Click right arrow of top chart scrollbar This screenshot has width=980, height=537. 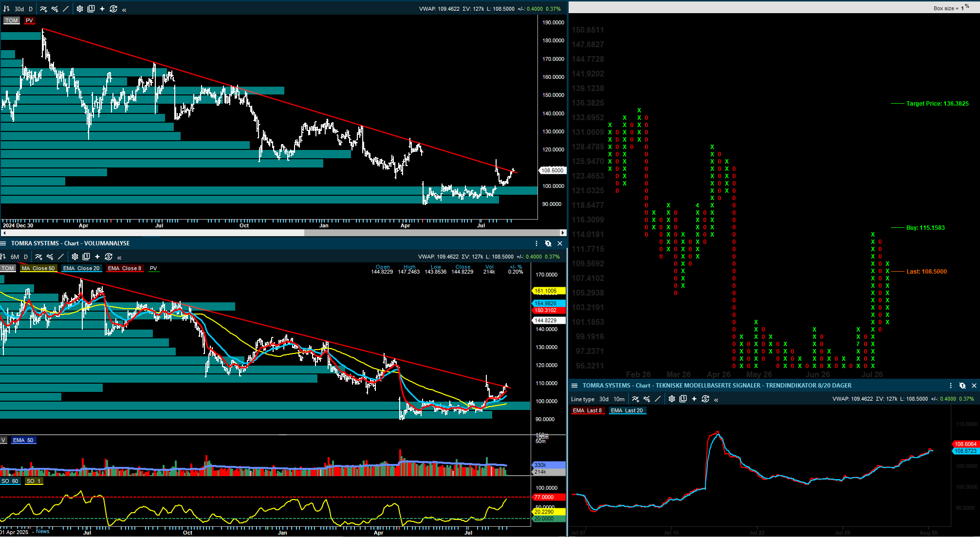tap(563, 233)
